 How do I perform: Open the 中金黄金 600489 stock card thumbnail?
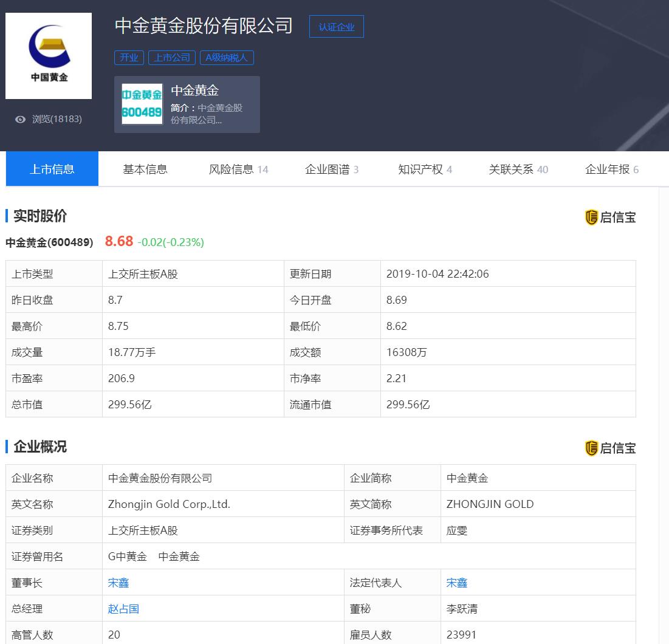(x=142, y=104)
